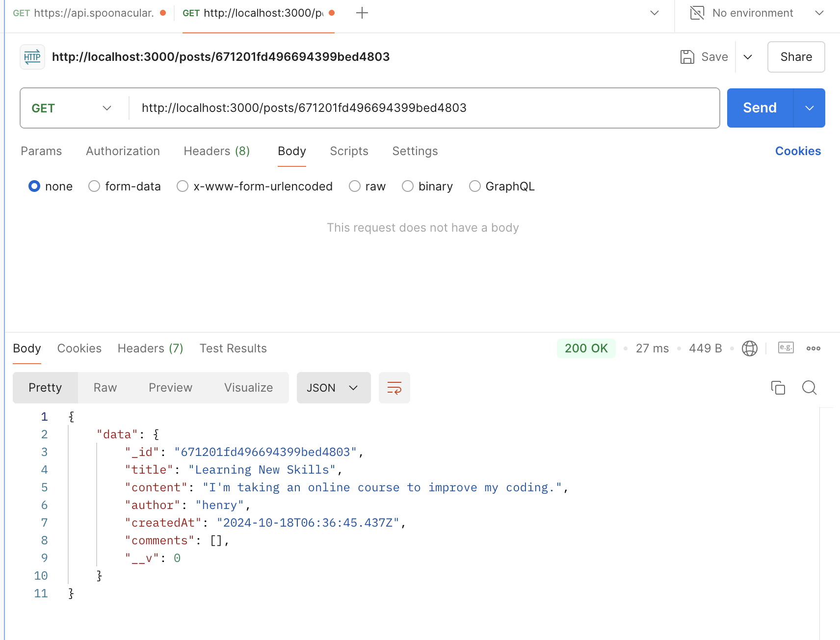
Task: Select the localhost:3000 request tab
Action: (x=258, y=13)
